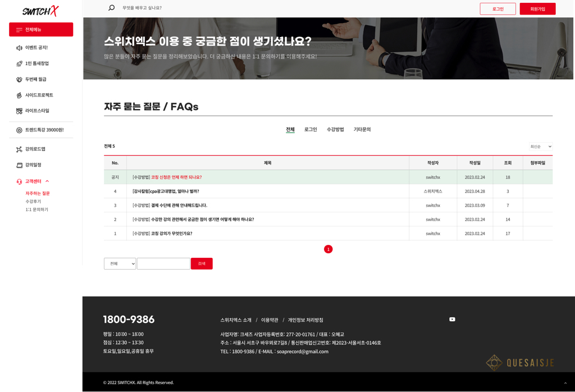Open the post 결제 수단에 관해 안내해드립니다.
This screenshot has width=575, height=392.
(179, 206)
